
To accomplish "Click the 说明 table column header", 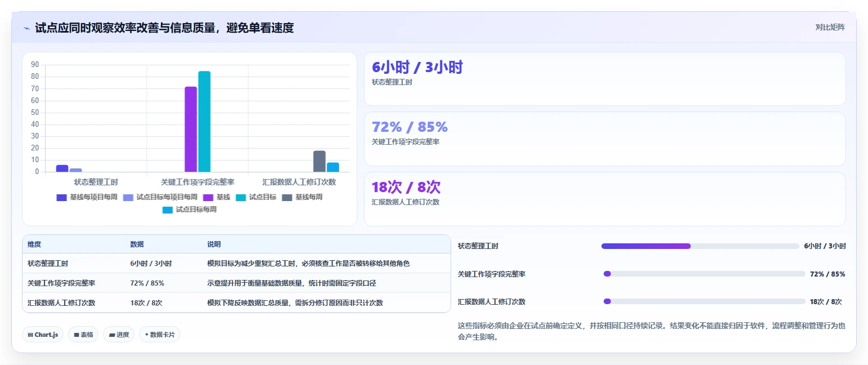I will click(x=214, y=244).
